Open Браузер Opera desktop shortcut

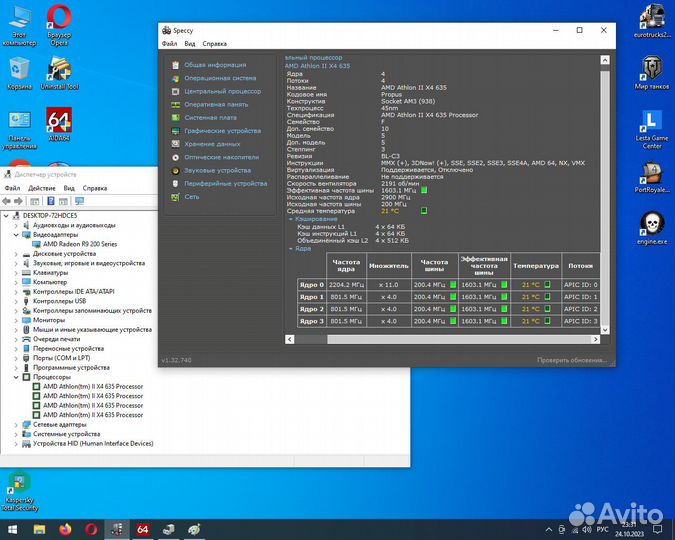[59, 25]
